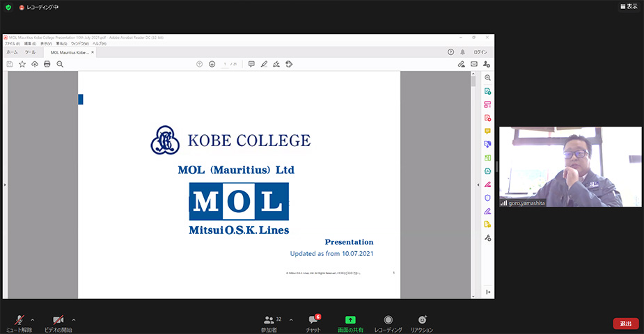Click the レコーディング recording button

(x=388, y=324)
